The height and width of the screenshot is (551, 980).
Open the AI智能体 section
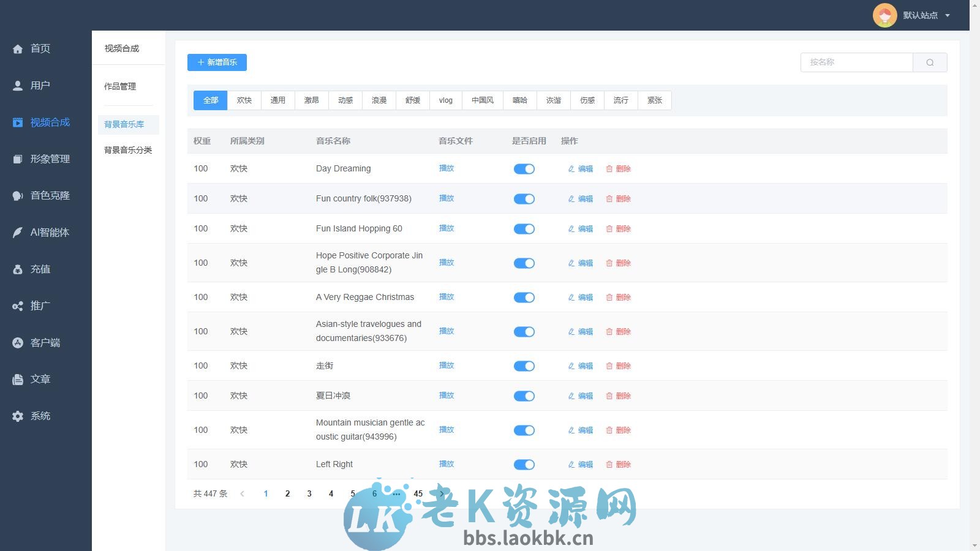point(17,232)
